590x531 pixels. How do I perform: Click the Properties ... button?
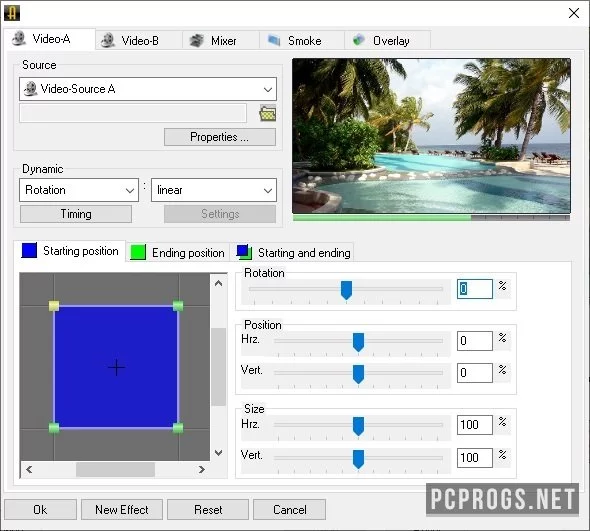click(x=220, y=137)
